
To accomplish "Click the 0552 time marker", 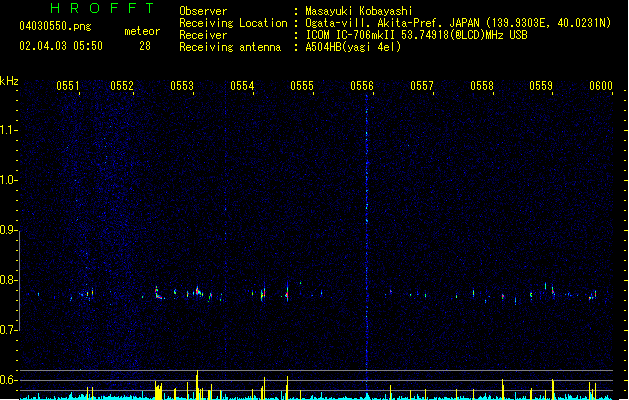I will (122, 86).
